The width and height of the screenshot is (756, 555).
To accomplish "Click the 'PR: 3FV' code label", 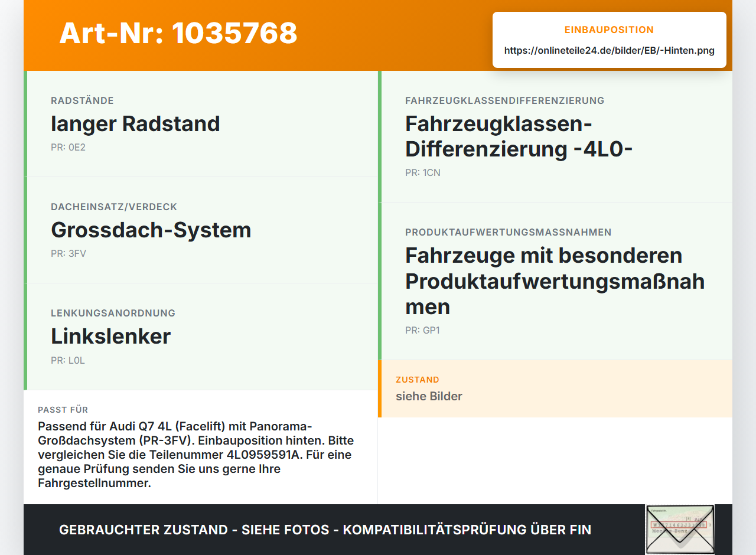I will (x=69, y=254).
